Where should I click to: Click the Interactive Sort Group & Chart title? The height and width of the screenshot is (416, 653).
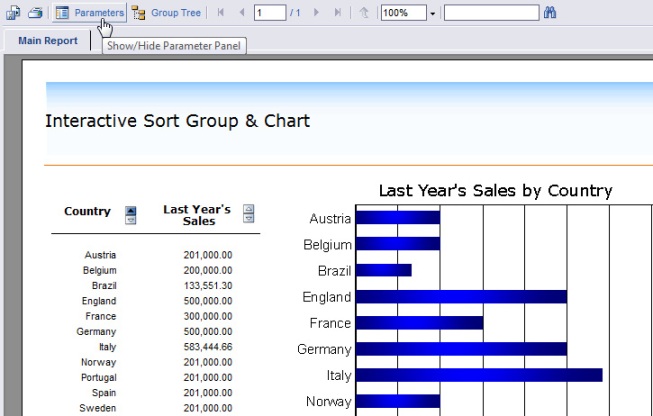click(177, 121)
